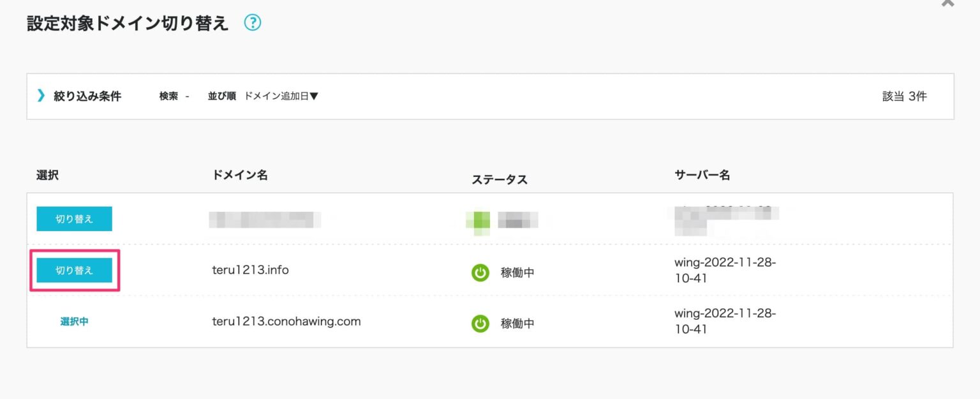Click the サーバー名 column header
980x399 pixels.
click(702, 175)
